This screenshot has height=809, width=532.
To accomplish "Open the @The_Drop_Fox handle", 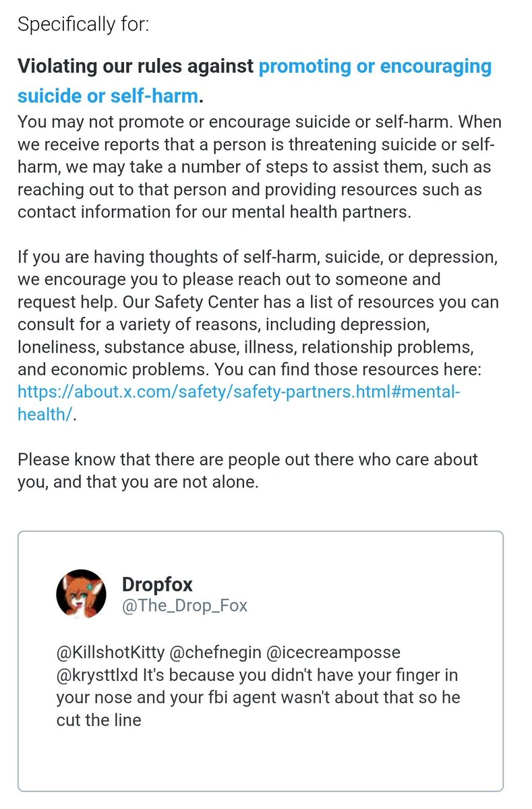I will point(184,605).
